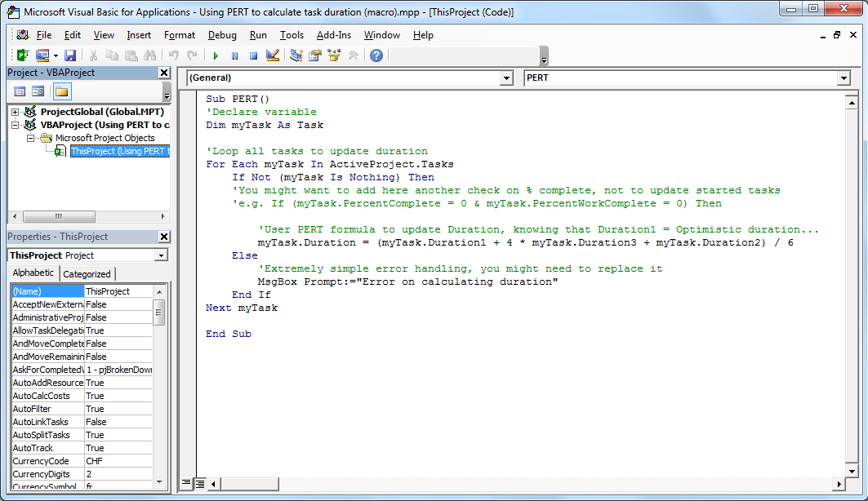Viewport: 868px width, 501px height.
Task: Click Procedure View button at bottom-left of code
Action: (x=186, y=483)
